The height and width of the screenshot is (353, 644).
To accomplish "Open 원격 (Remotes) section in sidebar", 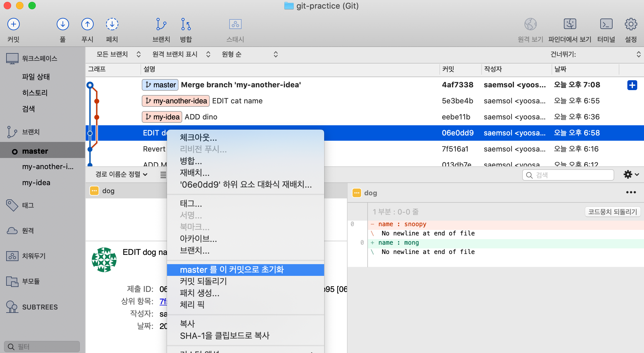I will click(28, 230).
